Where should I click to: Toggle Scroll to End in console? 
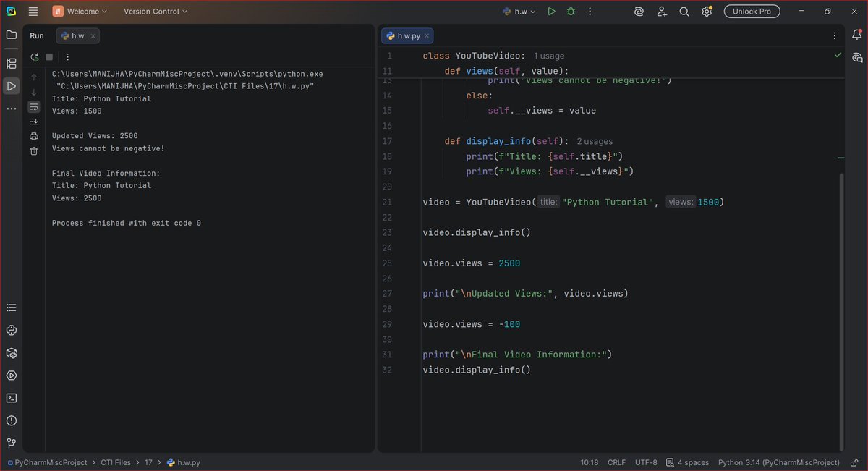(x=34, y=122)
